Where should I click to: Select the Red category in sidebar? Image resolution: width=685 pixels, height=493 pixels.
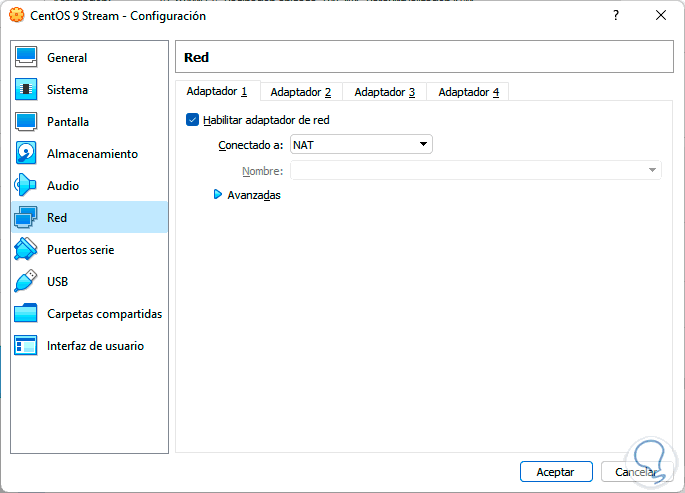click(x=57, y=218)
